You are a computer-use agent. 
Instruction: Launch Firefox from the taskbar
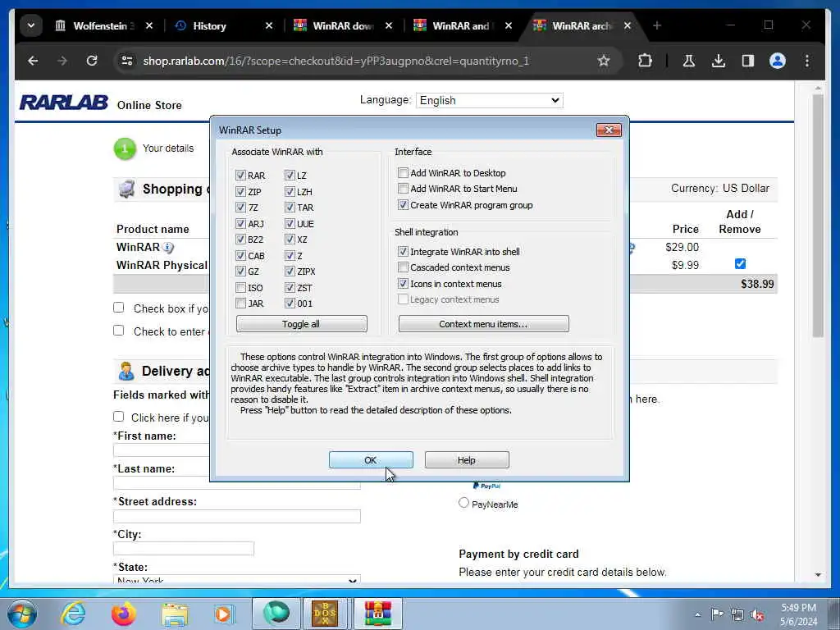(124, 614)
